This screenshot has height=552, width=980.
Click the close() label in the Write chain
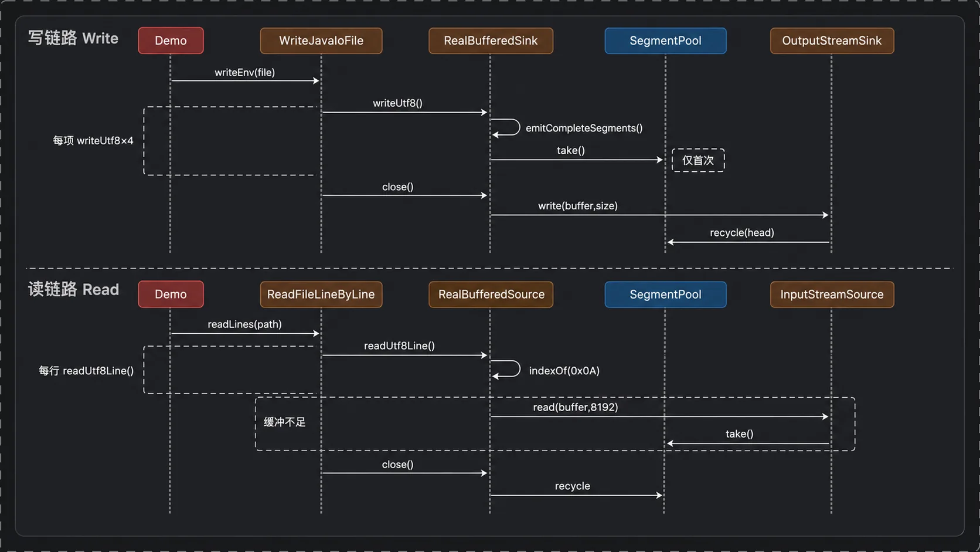pyautogui.click(x=397, y=187)
